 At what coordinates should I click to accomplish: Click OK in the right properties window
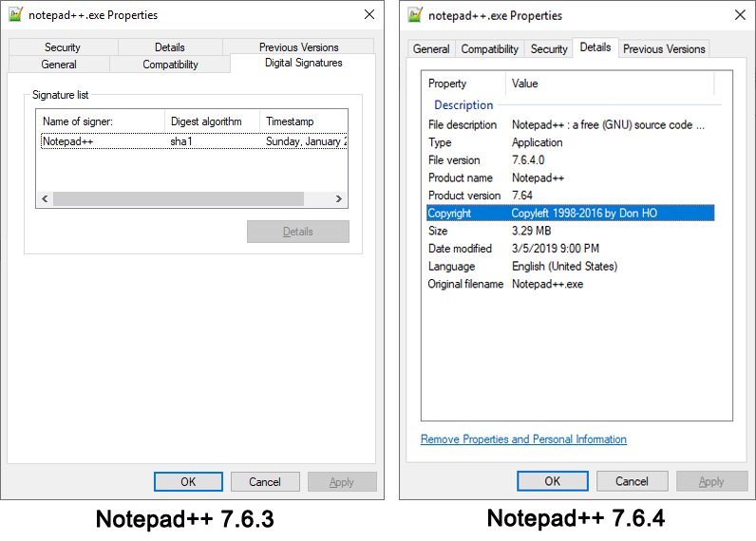[x=553, y=481]
